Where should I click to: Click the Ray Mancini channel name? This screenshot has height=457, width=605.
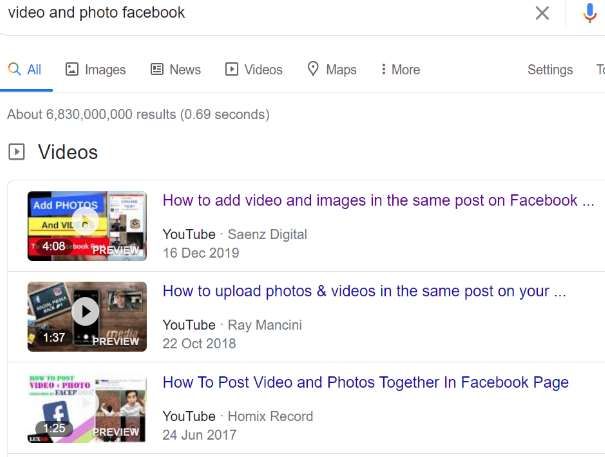coord(265,325)
